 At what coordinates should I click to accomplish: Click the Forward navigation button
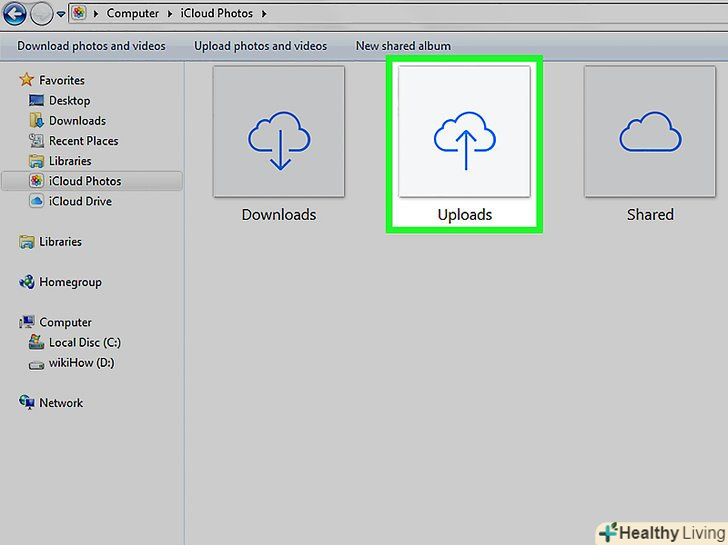[41, 14]
